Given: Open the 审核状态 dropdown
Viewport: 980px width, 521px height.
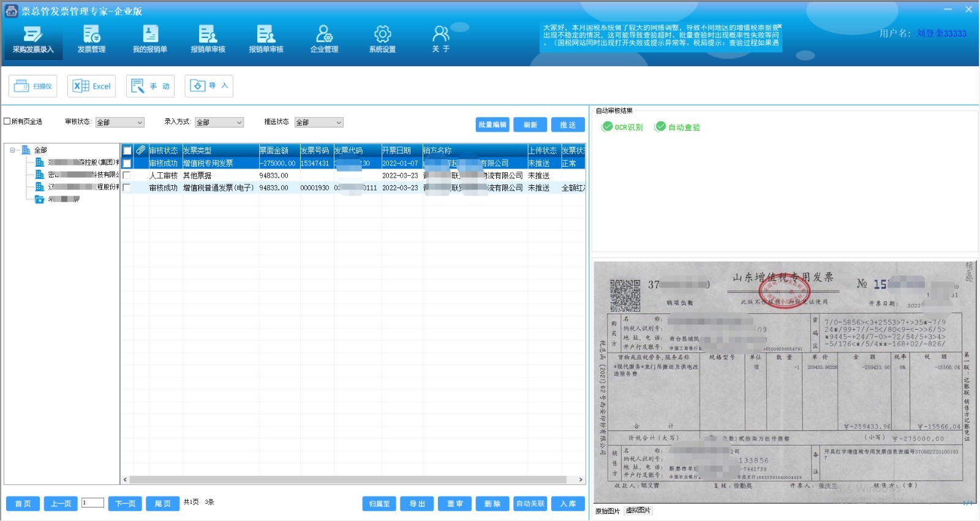Looking at the screenshot, I should [x=119, y=123].
